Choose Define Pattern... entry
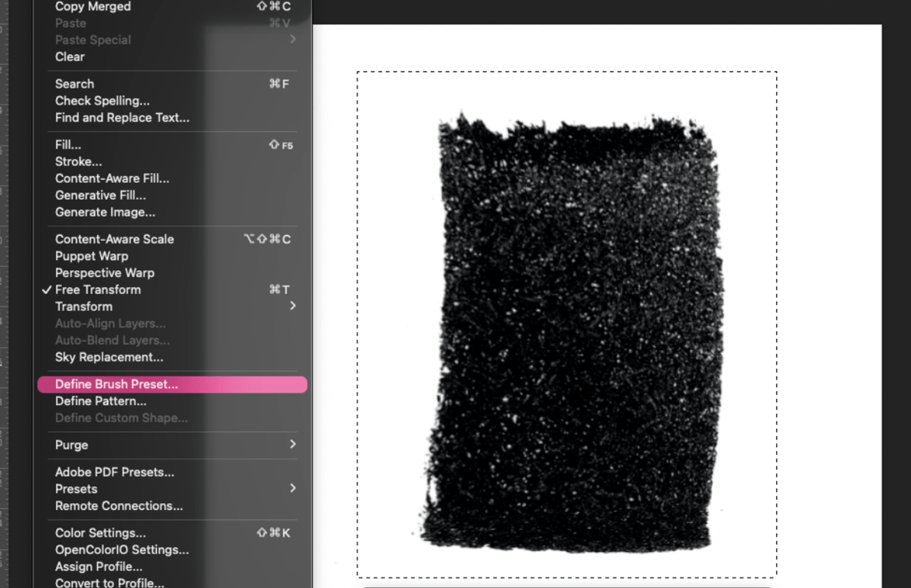 pyautogui.click(x=172, y=401)
